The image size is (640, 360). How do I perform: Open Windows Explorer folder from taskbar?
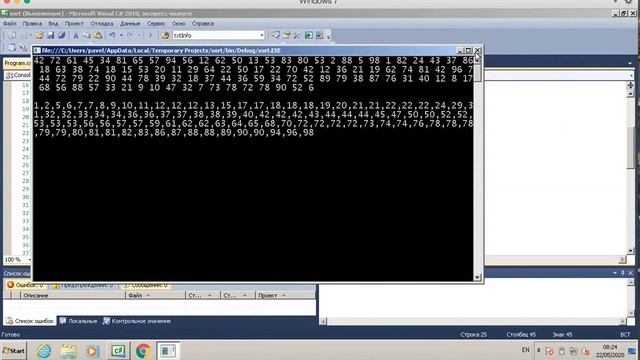pyautogui.click(x=69, y=351)
